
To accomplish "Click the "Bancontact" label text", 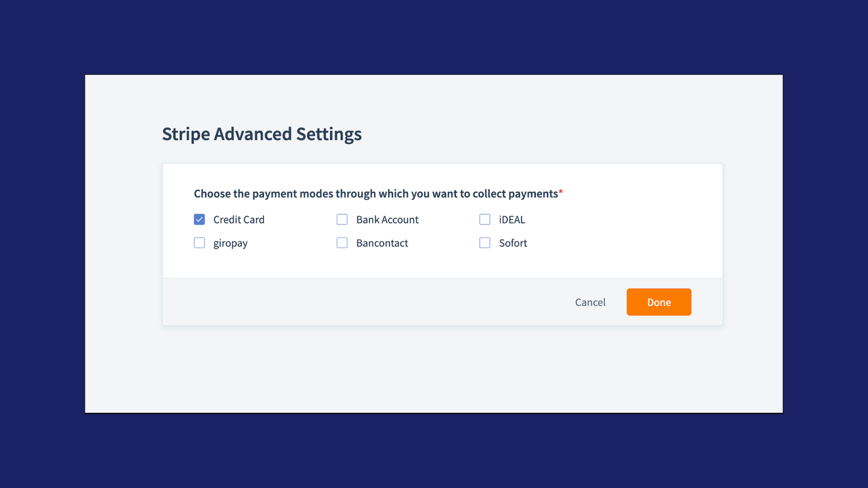I will [x=382, y=243].
